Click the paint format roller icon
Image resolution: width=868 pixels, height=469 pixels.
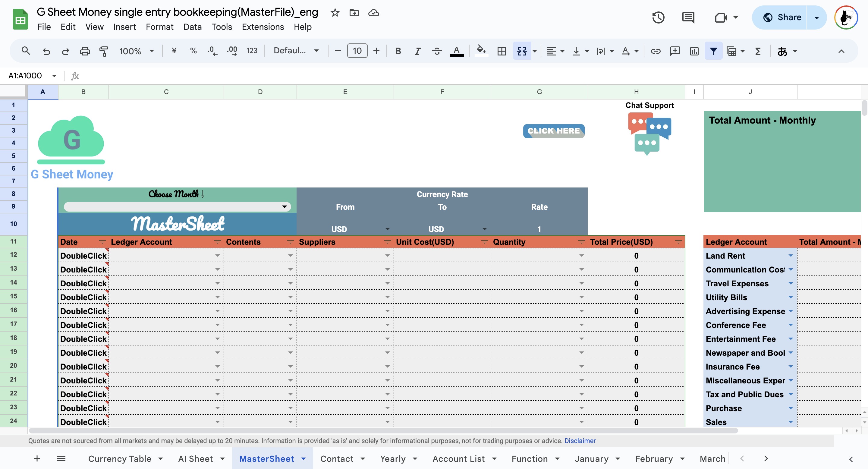coord(104,51)
